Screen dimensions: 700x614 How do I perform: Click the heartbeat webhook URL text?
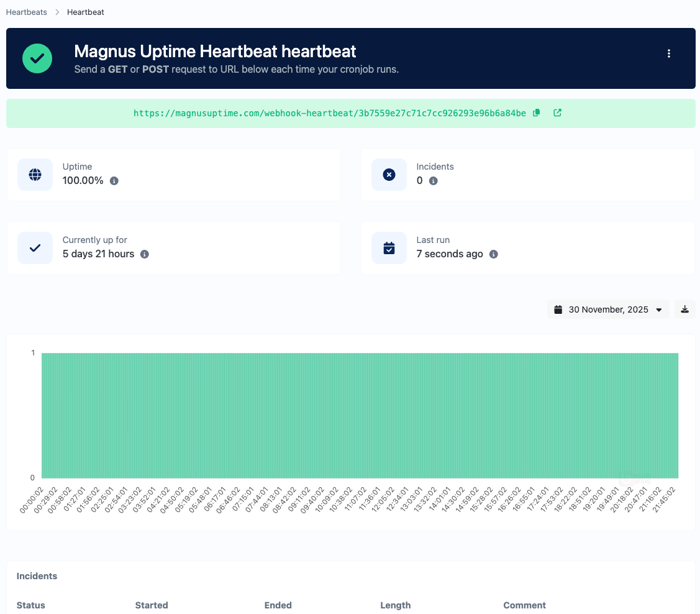(329, 113)
